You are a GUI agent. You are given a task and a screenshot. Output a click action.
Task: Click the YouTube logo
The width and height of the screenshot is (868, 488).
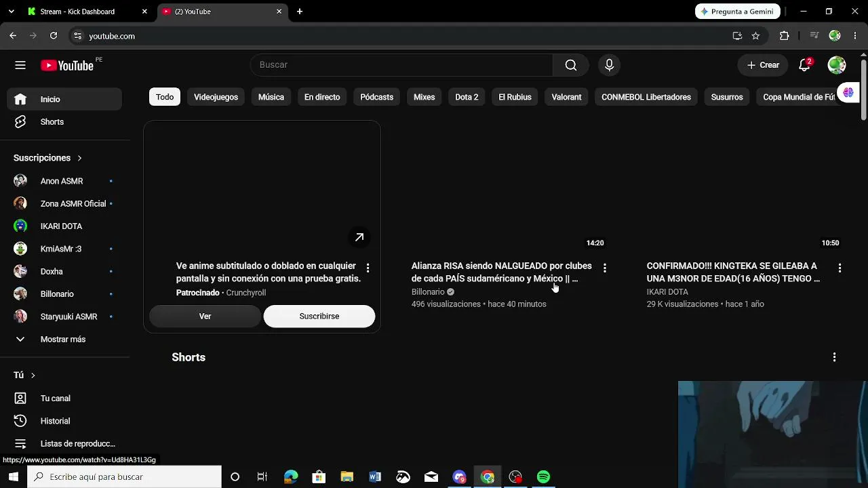(x=66, y=65)
